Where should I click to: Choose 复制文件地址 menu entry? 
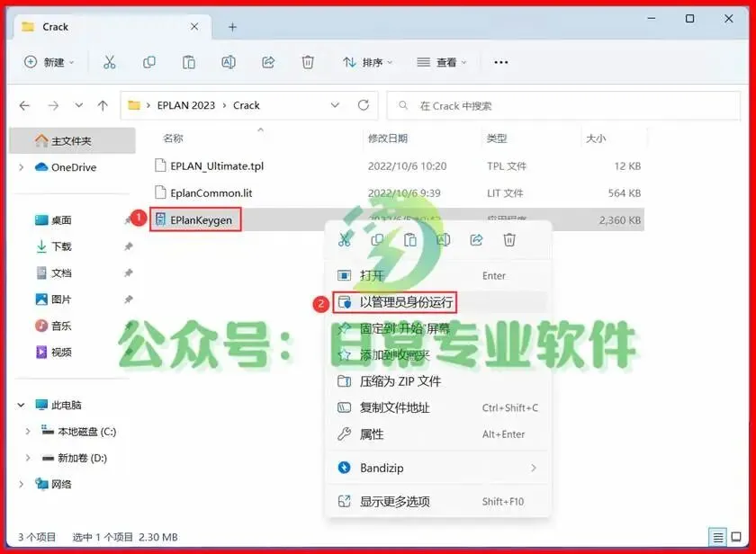(x=437, y=408)
